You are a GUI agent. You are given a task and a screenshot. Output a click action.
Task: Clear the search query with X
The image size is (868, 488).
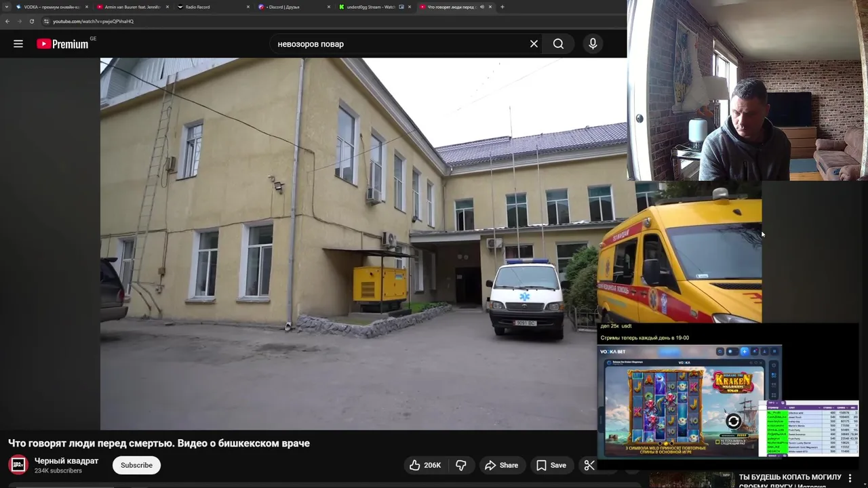pos(534,44)
